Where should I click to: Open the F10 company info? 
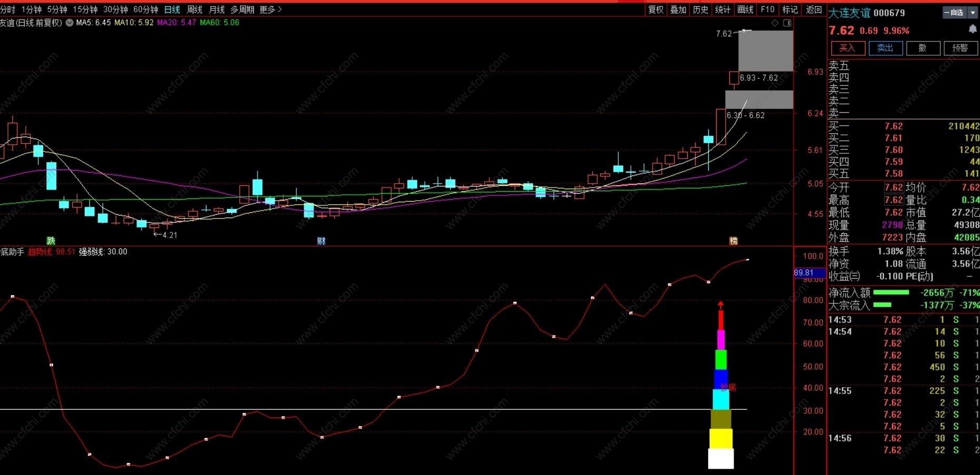[x=768, y=9]
